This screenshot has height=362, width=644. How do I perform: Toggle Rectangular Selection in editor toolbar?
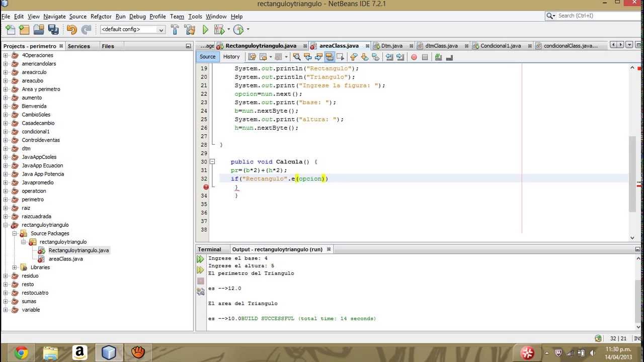click(341, 57)
